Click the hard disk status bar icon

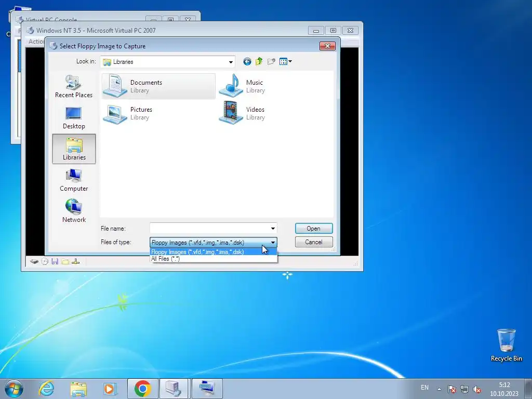point(34,261)
